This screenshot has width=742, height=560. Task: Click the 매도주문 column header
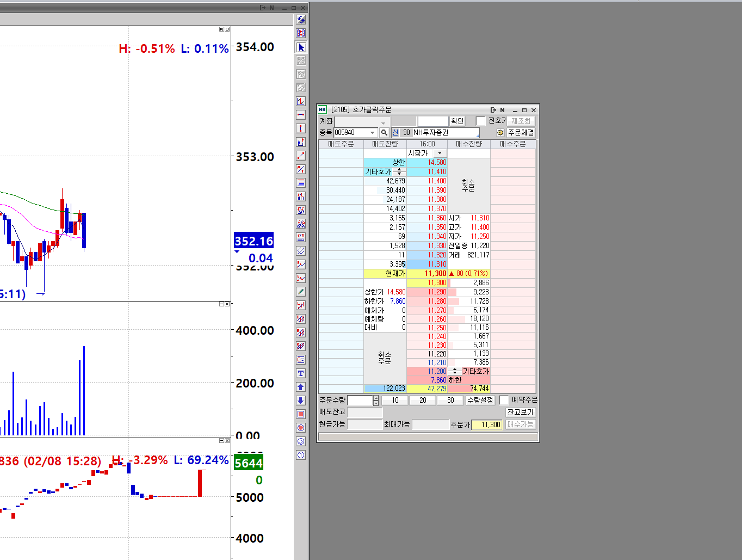(x=341, y=144)
